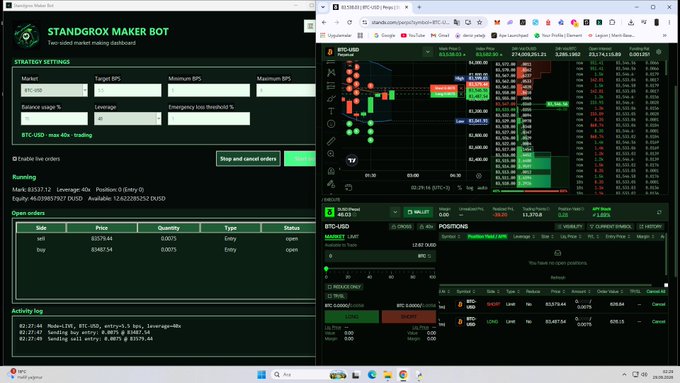Select the ruler measure tool on chart

[x=331, y=141]
